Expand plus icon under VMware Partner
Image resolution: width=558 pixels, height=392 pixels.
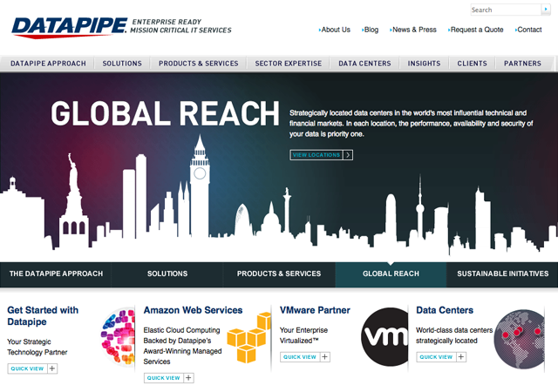pos(325,357)
